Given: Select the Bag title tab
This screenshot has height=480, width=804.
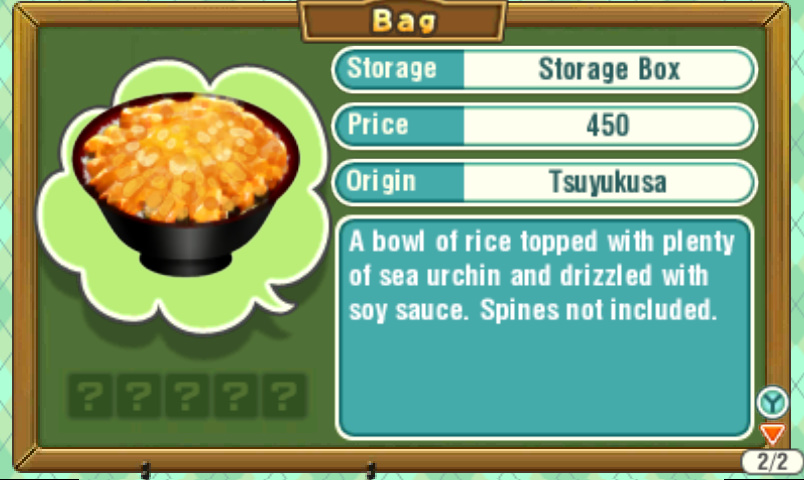Looking at the screenshot, I should 404,21.
